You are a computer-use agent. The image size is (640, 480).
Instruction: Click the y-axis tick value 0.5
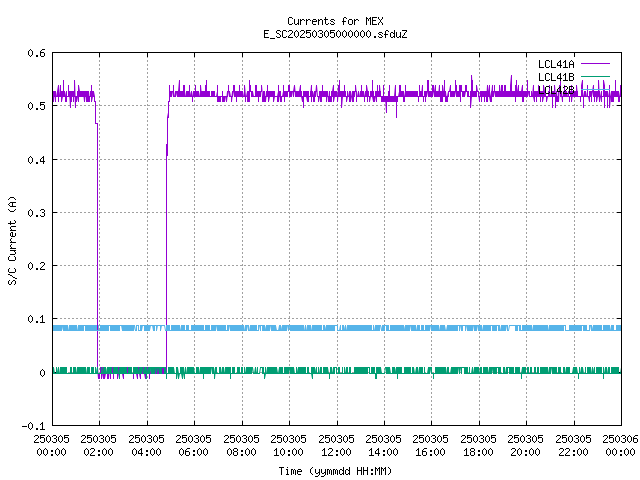(x=36, y=106)
